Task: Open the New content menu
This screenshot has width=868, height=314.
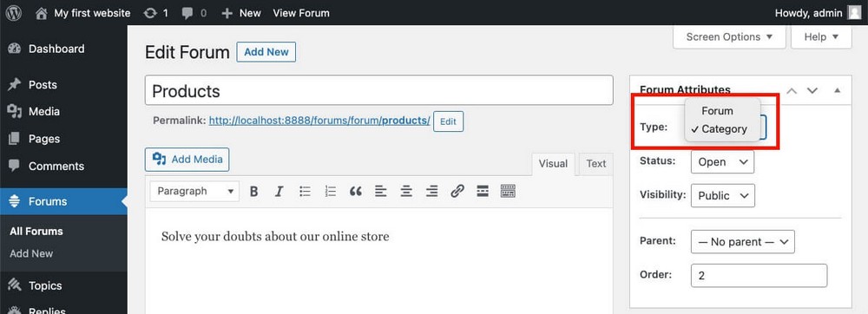Action: [x=240, y=13]
